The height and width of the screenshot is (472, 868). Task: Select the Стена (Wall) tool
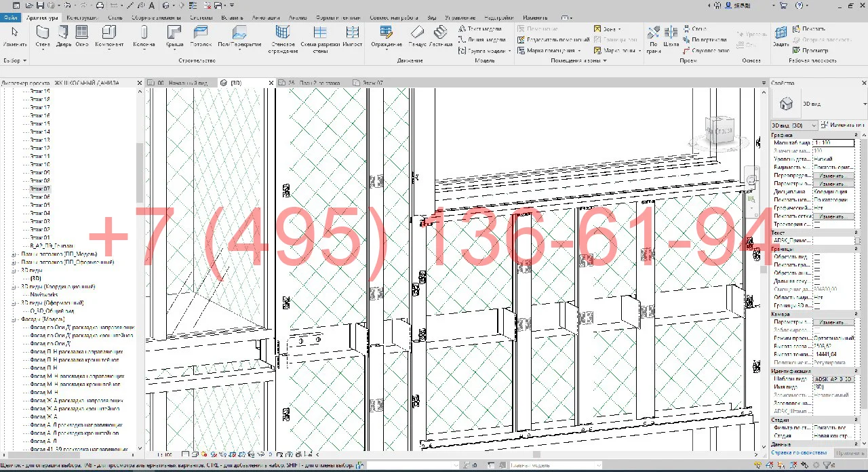[43, 36]
